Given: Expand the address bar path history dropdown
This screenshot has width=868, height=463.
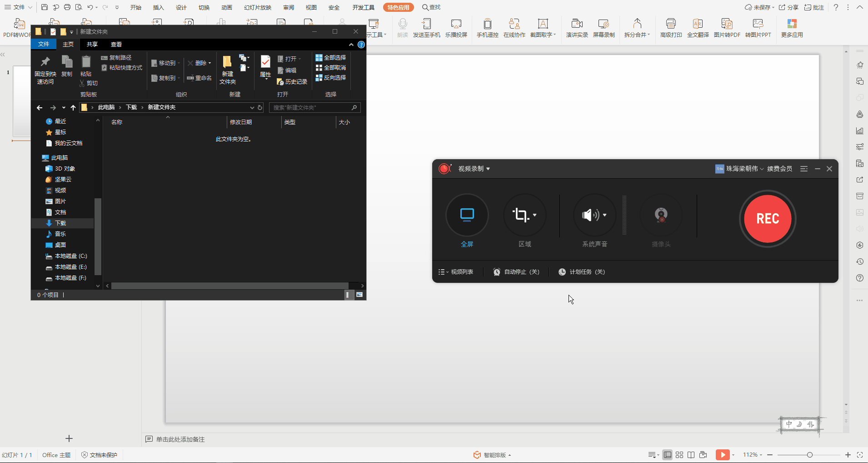Looking at the screenshot, I should [252, 108].
